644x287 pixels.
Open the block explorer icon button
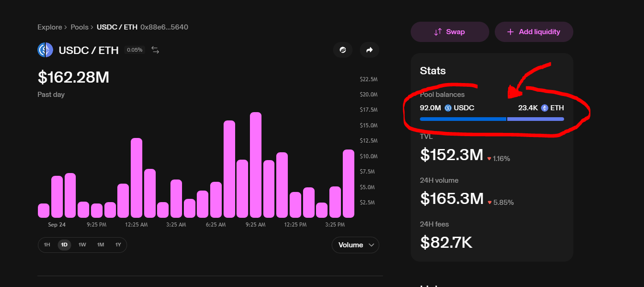point(343,50)
